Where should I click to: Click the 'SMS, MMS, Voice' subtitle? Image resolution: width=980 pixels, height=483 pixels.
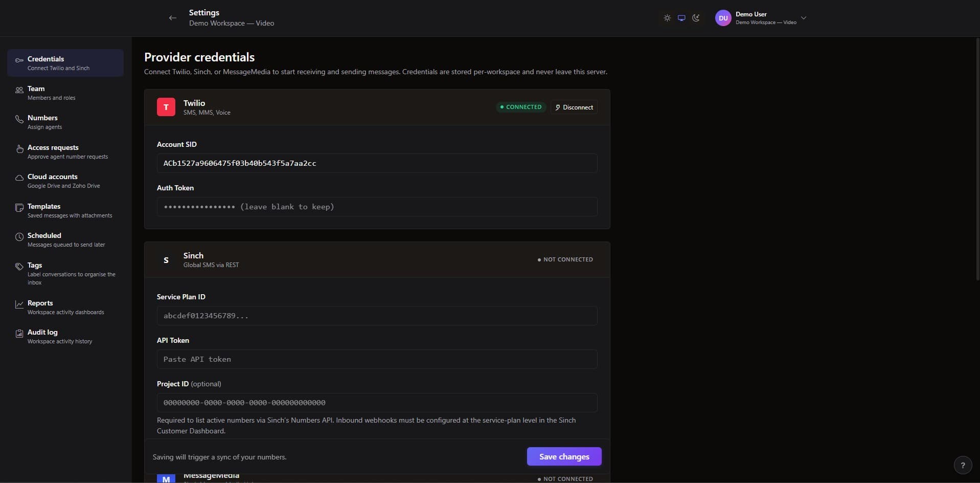pyautogui.click(x=207, y=113)
